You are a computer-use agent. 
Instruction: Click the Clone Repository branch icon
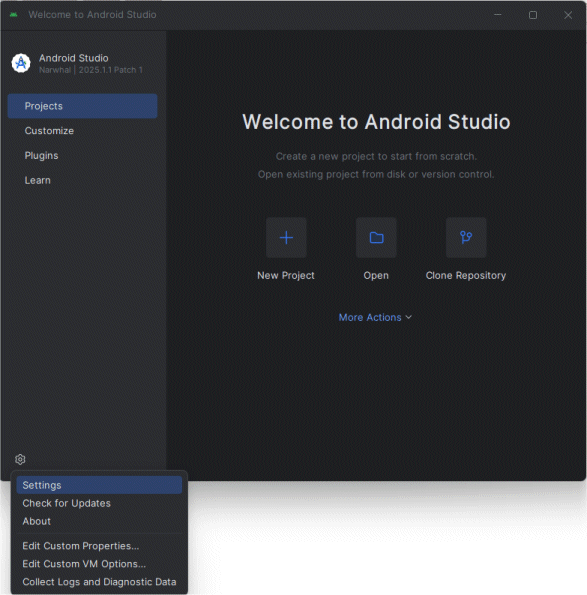[x=466, y=238]
